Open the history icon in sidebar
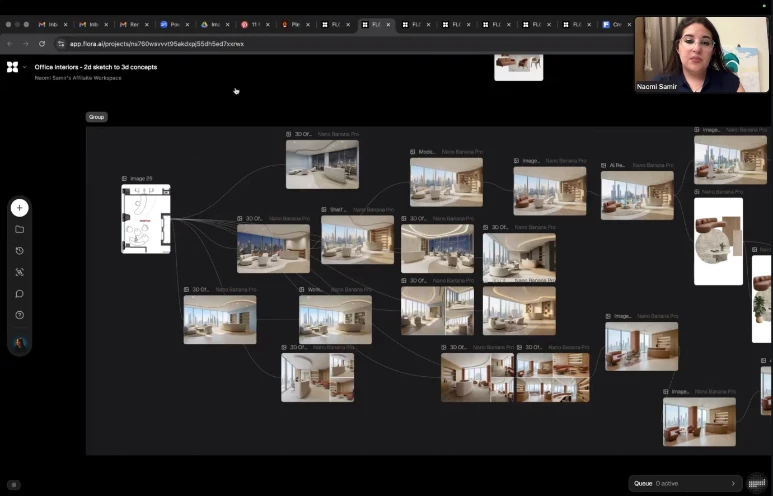Image resolution: width=773 pixels, height=496 pixels. coord(19,251)
